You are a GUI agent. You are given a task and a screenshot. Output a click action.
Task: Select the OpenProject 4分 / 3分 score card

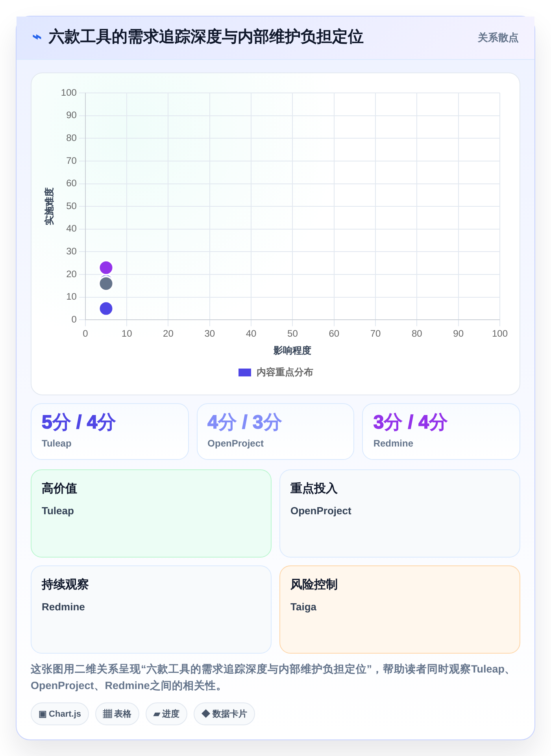pyautogui.click(x=275, y=432)
